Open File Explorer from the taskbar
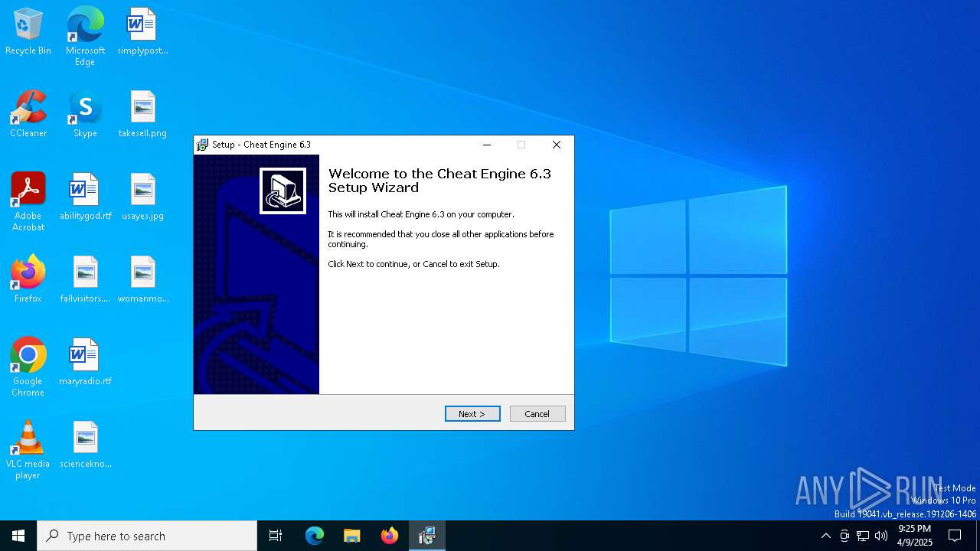Screen dimensions: 980x551 [352, 536]
